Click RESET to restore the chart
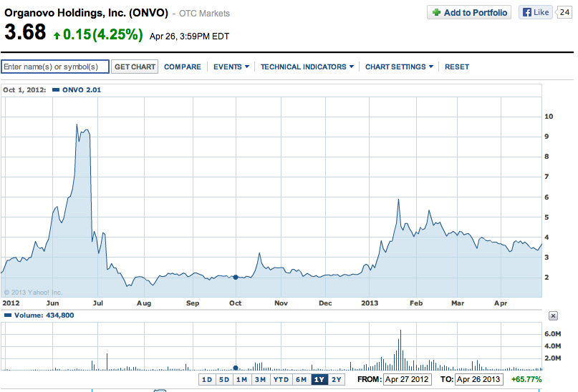 457,67
